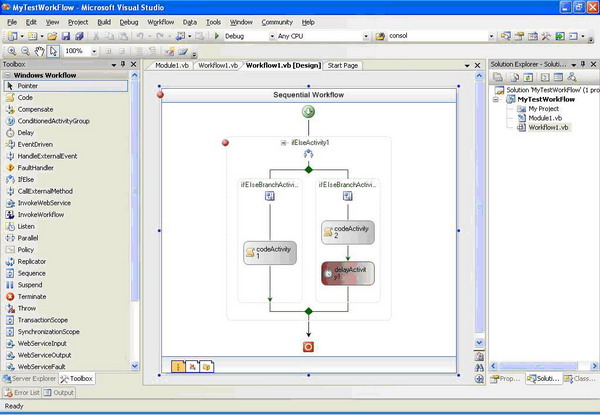The height and width of the screenshot is (415, 600).
Task: Collapse the Windows Workflow toolbox group
Action: click(7, 75)
